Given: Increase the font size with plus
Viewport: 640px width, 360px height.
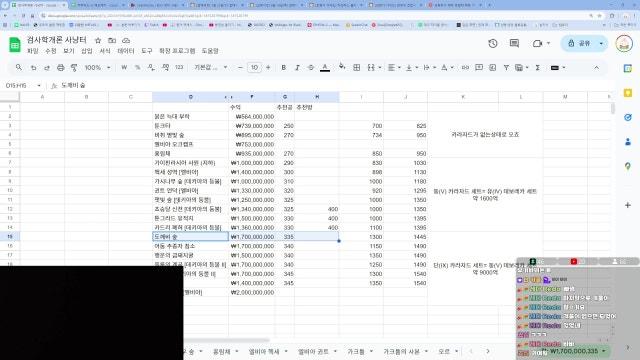Looking at the screenshot, I should tap(268, 68).
